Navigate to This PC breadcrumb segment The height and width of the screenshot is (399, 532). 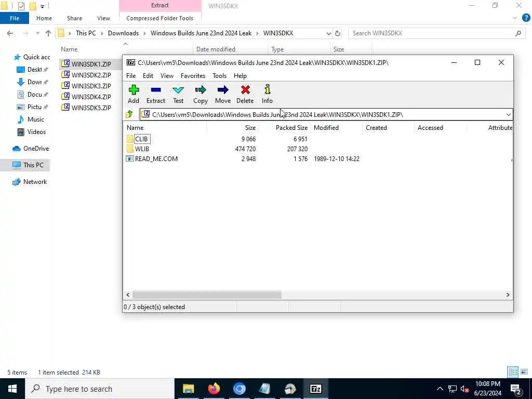tap(86, 33)
